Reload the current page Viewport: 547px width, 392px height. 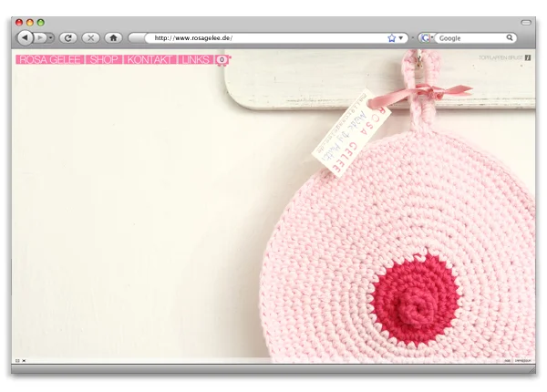67,37
